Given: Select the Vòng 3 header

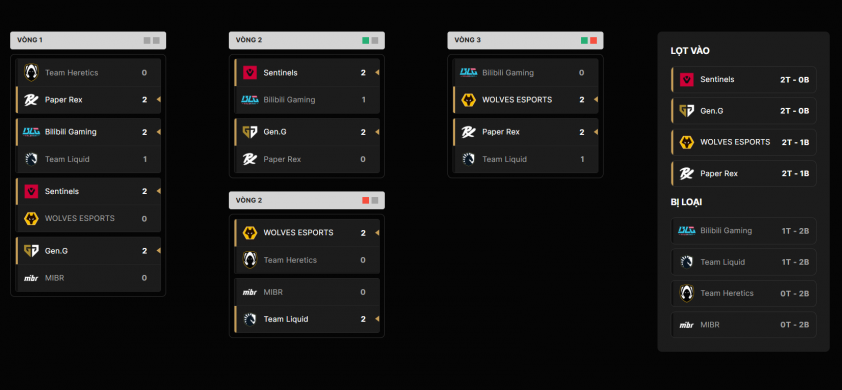Looking at the screenshot, I should (x=525, y=40).
